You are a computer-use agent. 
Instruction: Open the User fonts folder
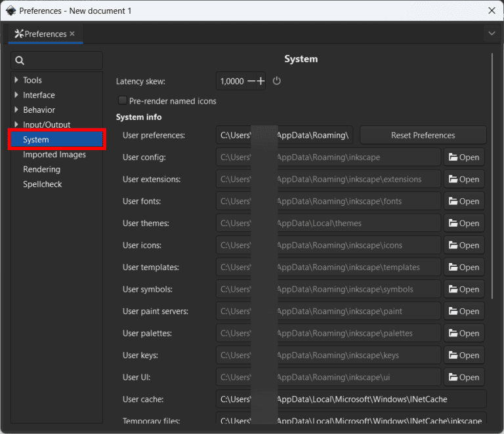point(464,201)
